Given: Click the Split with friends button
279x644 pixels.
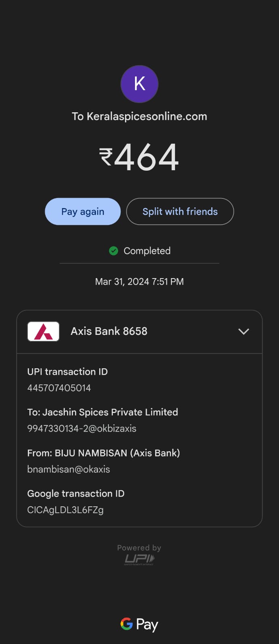Looking at the screenshot, I should (180, 211).
